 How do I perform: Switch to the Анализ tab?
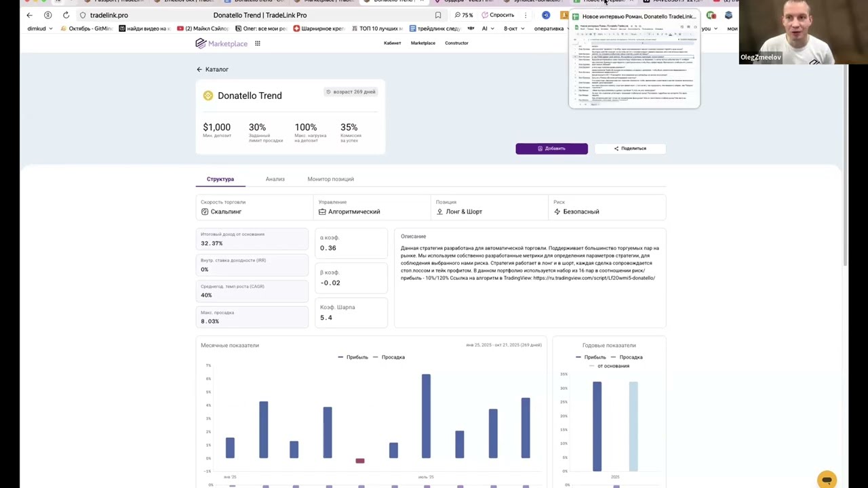[275, 179]
